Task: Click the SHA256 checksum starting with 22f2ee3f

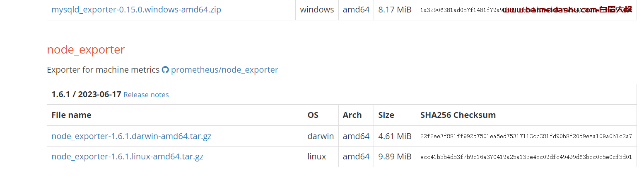Action: (x=526, y=136)
